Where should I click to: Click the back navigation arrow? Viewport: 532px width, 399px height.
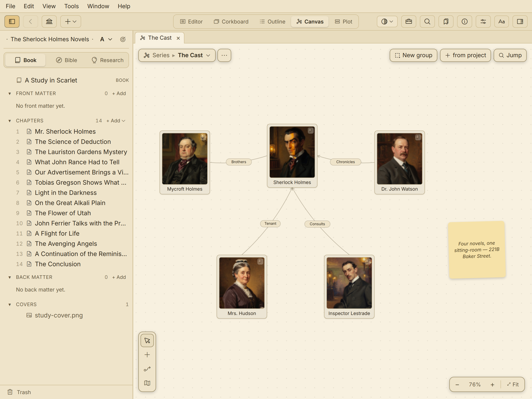31,22
